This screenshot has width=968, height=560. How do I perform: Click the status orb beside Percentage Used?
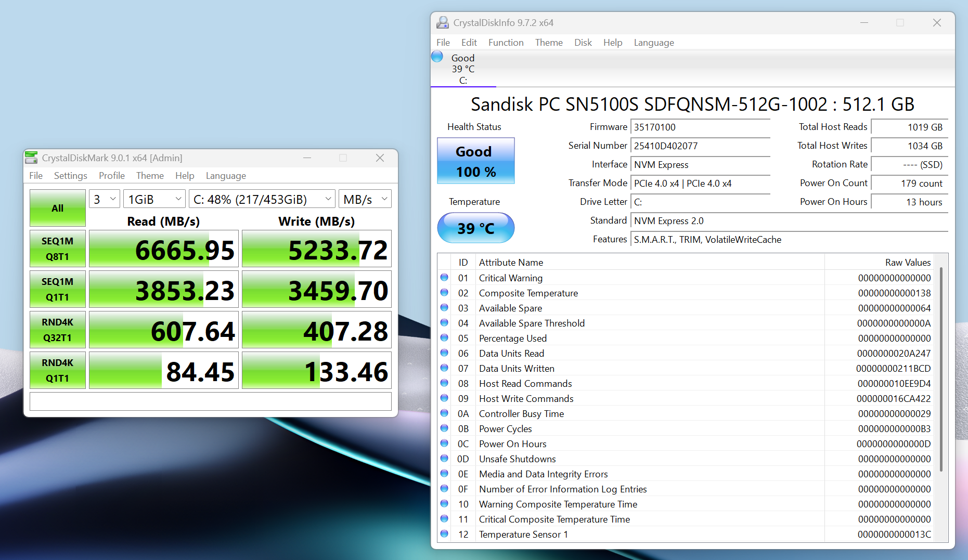click(x=444, y=338)
